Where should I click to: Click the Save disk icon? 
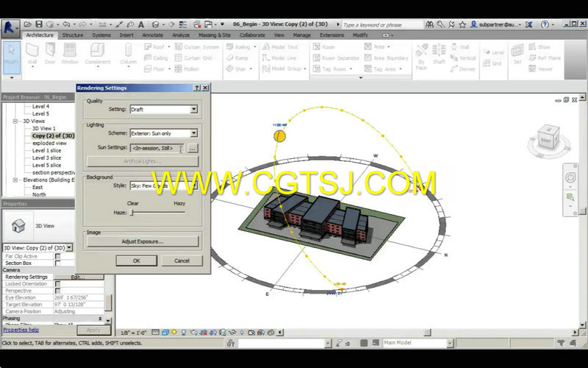tap(39, 24)
